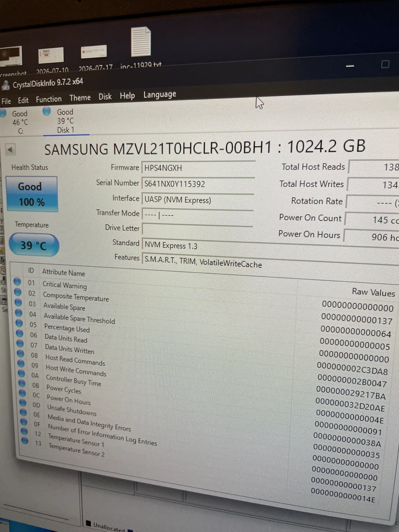Click the Standard field NVM Express 1.3
This screenshot has width=399, height=532.
tap(270, 247)
